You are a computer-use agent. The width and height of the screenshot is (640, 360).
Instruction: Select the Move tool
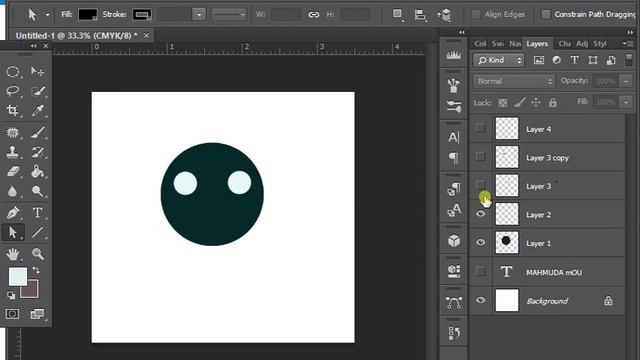coord(37,72)
